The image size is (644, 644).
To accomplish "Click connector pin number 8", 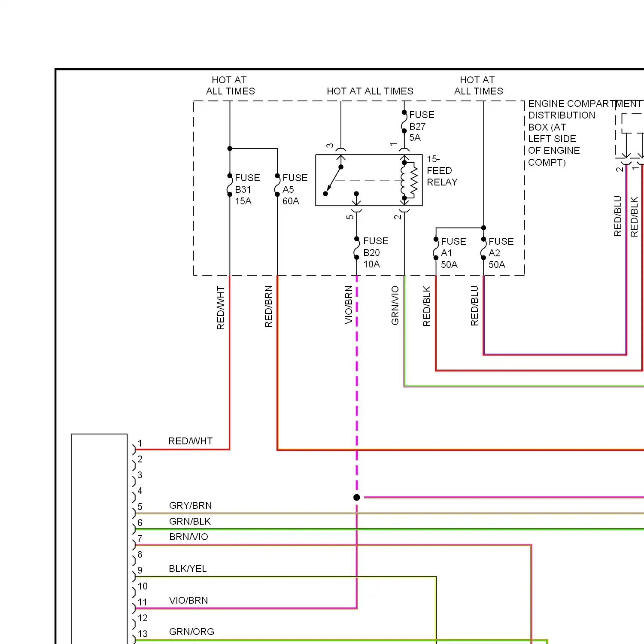I will (x=140, y=554).
